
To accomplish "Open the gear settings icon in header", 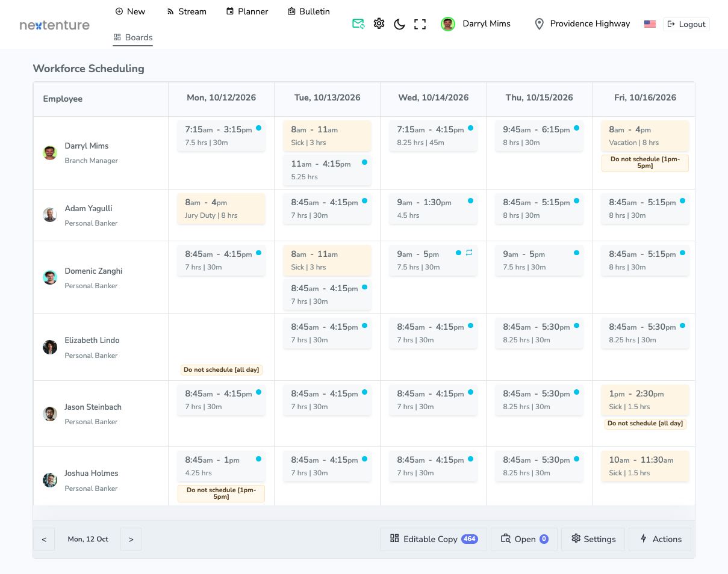I will [379, 24].
